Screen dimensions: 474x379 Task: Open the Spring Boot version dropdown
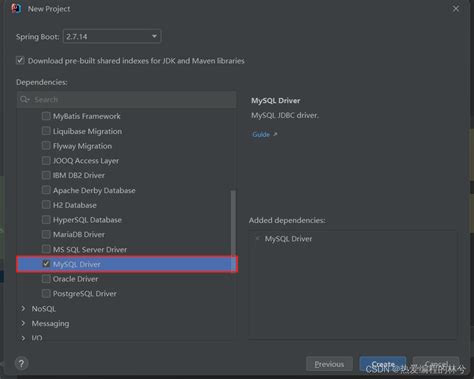coord(112,36)
